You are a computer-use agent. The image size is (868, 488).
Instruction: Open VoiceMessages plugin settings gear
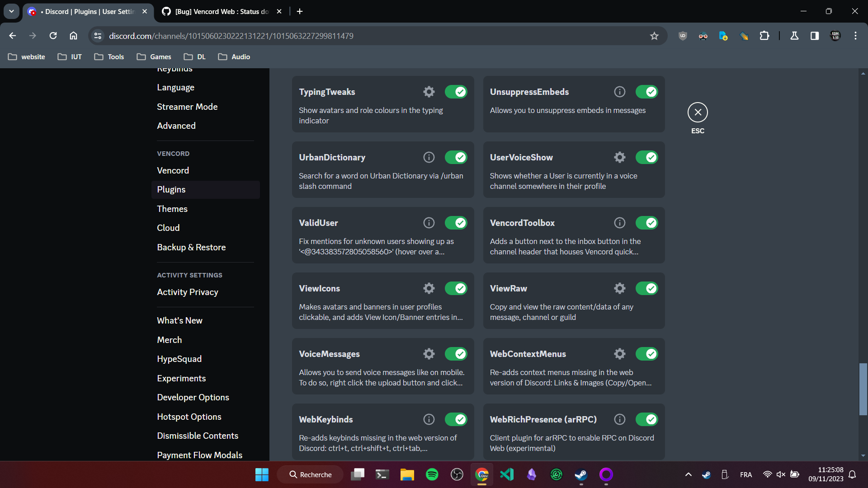[429, 353]
